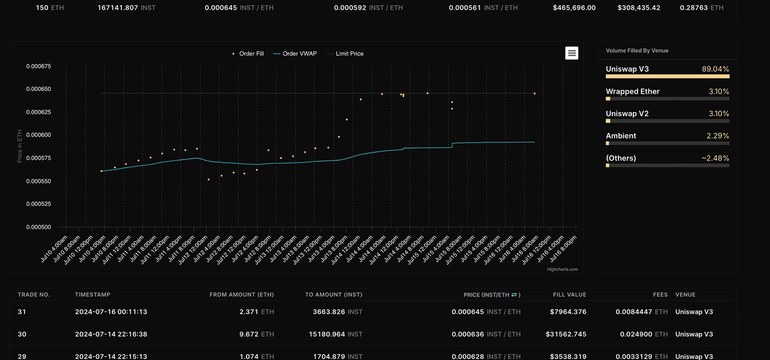Click the 15180.964 INST amount
The image size is (770, 360).
(x=335, y=334)
